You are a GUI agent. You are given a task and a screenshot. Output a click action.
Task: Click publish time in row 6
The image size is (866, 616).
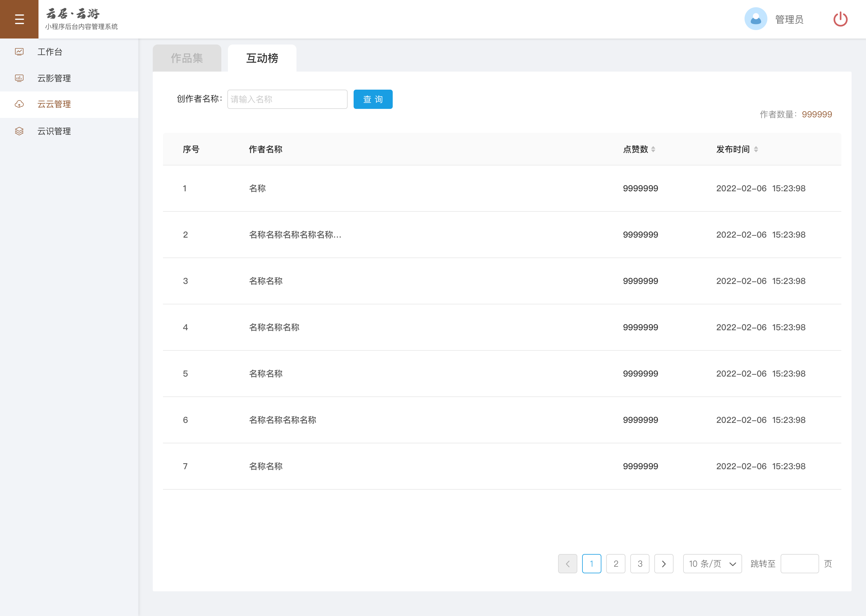(760, 420)
